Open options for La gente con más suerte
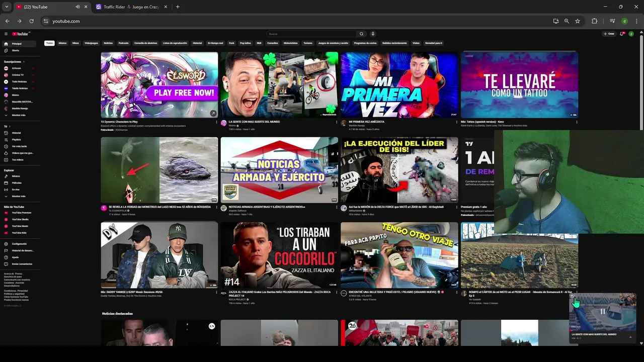This screenshot has width=644, height=362. click(337, 122)
